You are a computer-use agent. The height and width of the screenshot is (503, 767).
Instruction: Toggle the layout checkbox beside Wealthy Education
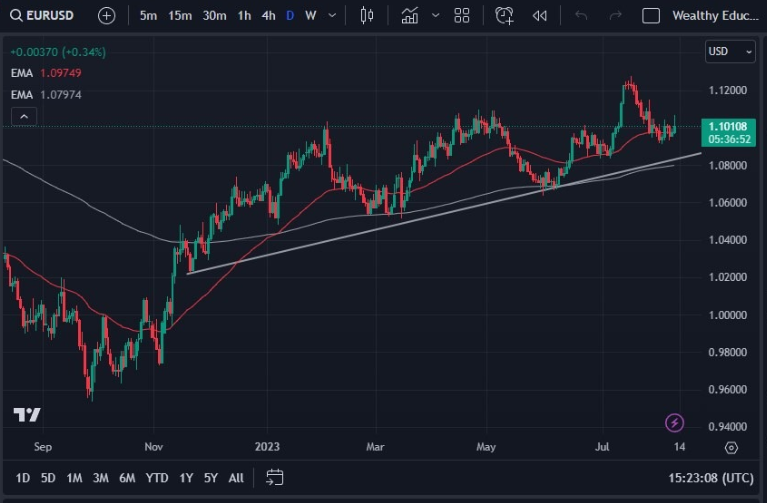pyautogui.click(x=651, y=16)
